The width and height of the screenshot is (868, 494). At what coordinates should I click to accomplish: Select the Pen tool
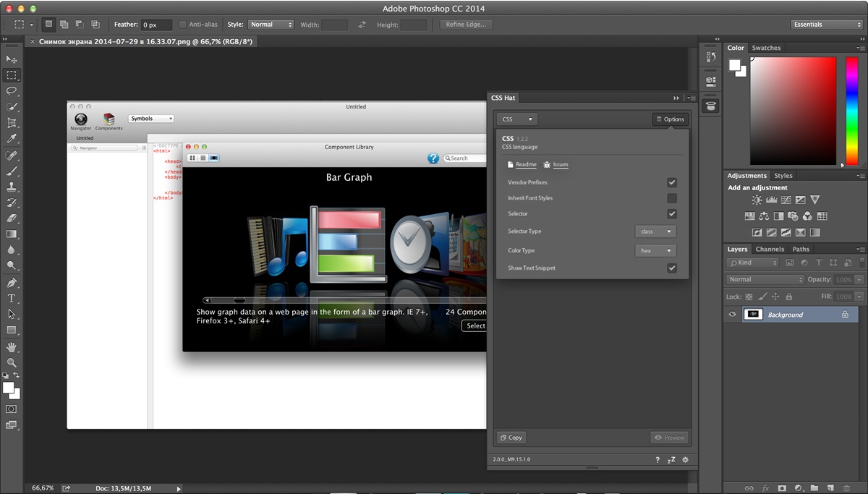[x=12, y=283]
